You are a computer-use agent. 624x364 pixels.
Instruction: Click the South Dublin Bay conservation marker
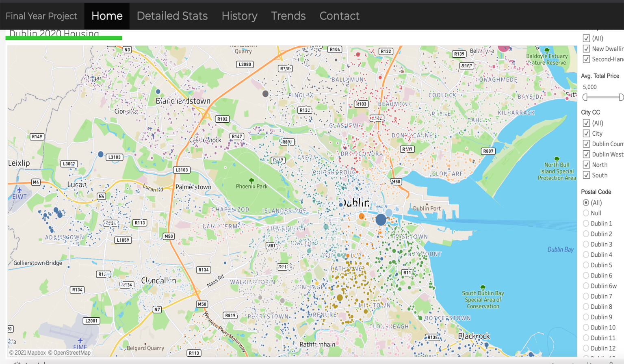click(483, 287)
